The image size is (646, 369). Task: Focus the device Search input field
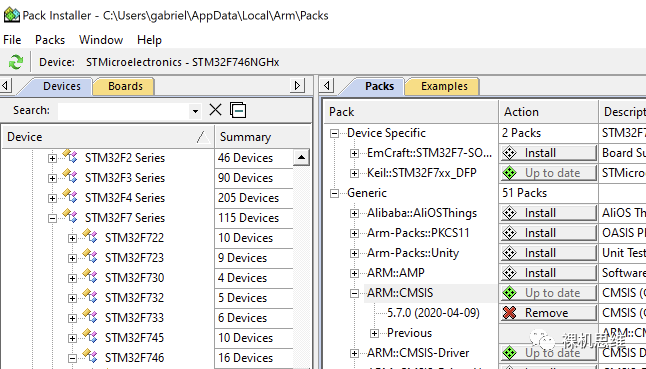124,111
